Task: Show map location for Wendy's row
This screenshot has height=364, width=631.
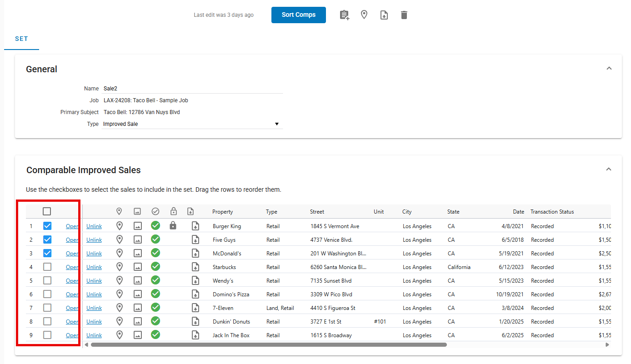Action: [x=120, y=280]
